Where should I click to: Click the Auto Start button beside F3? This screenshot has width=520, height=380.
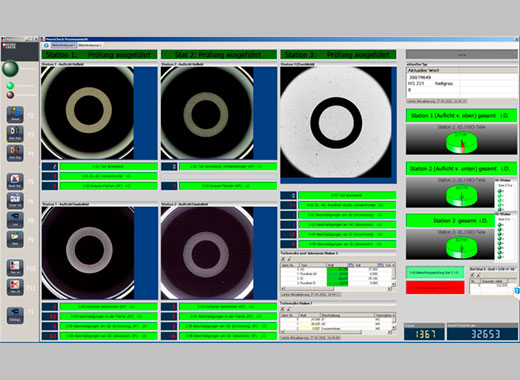click(15, 134)
